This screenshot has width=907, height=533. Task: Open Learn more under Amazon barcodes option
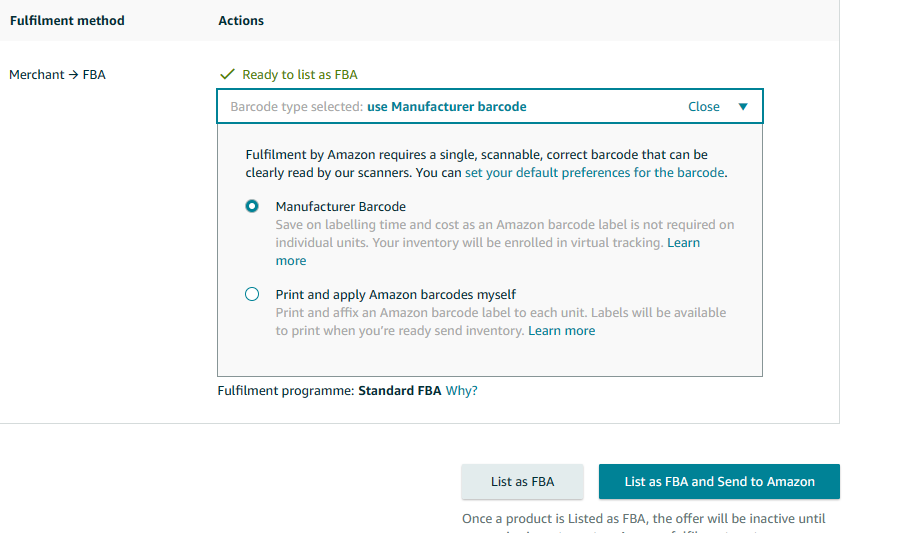562,330
